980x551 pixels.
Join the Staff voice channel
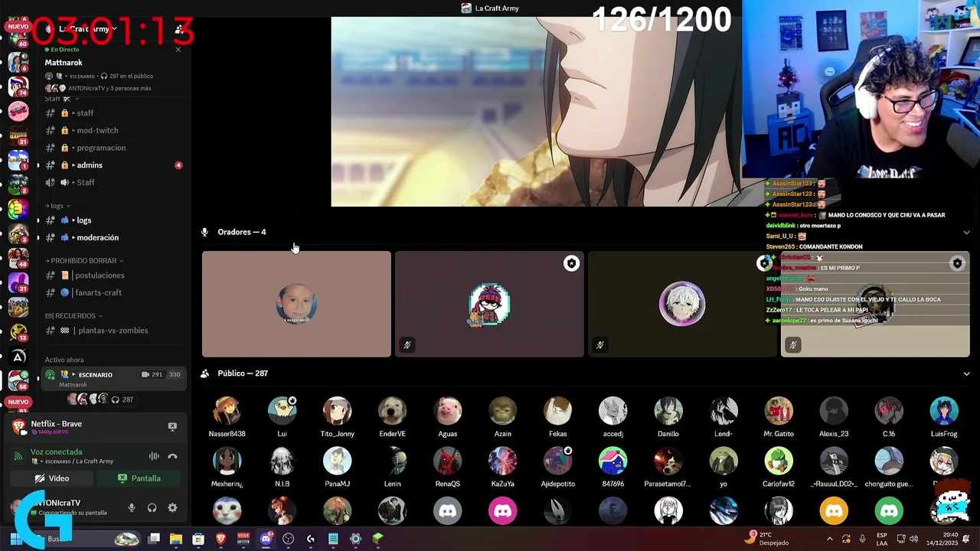click(114, 182)
